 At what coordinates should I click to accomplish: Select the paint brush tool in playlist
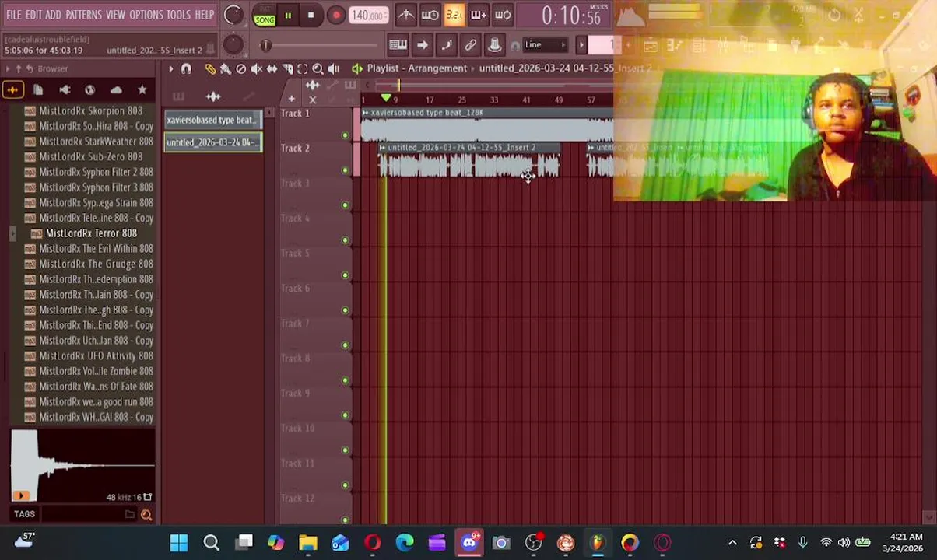point(225,69)
